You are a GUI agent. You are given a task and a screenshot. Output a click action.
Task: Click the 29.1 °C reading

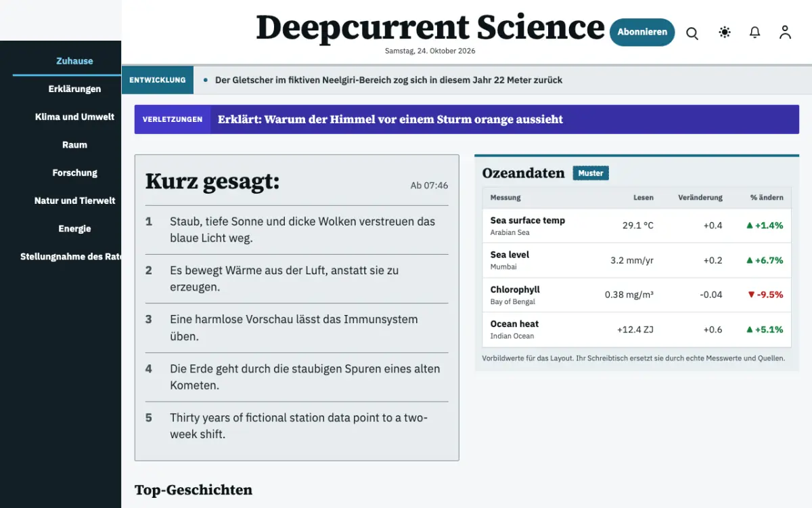click(638, 226)
